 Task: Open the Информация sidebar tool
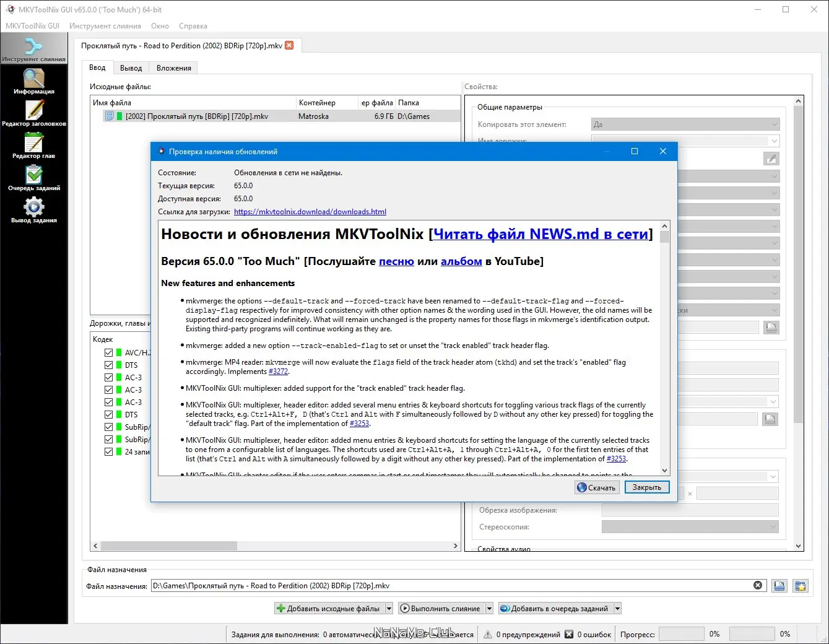tap(33, 81)
